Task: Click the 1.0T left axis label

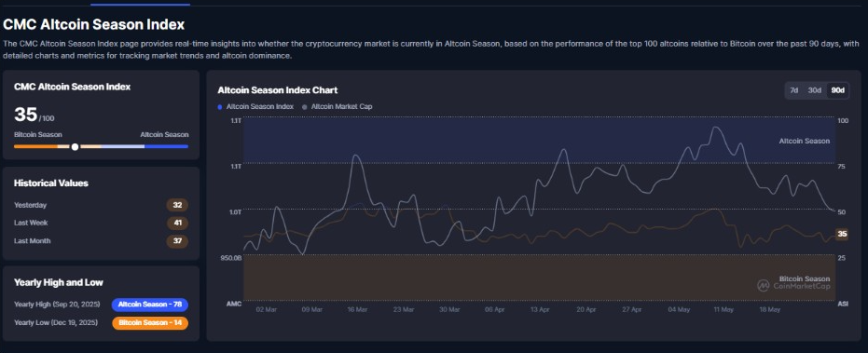Action: point(235,212)
